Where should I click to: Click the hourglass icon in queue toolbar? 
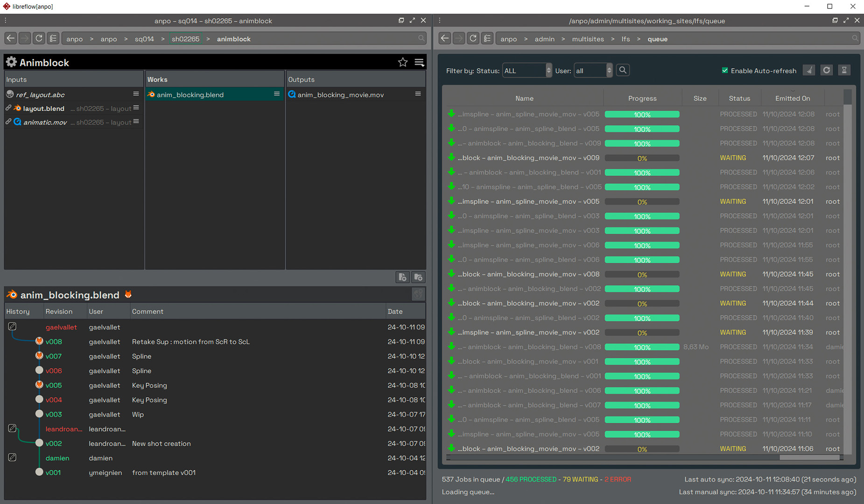coord(844,70)
